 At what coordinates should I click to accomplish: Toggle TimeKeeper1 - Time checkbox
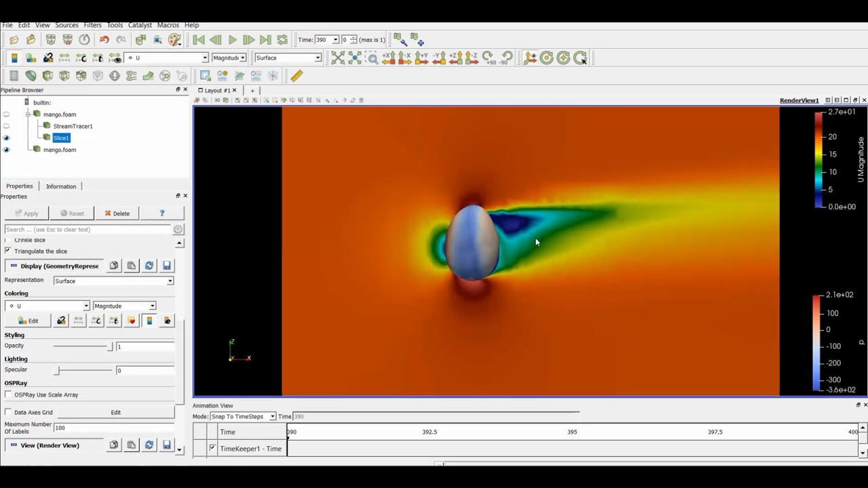pos(212,448)
